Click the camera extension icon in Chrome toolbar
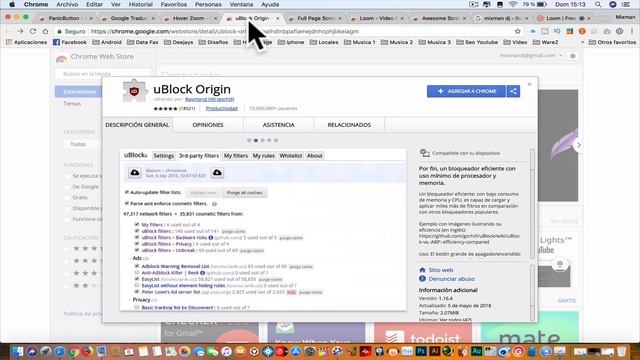 [x=607, y=31]
